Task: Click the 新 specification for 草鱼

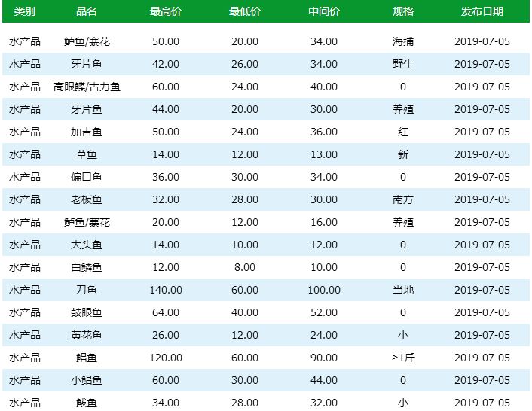Action: (403, 154)
